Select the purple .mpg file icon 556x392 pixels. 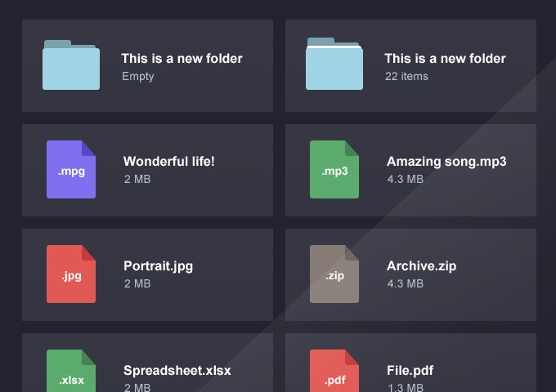coord(71,169)
